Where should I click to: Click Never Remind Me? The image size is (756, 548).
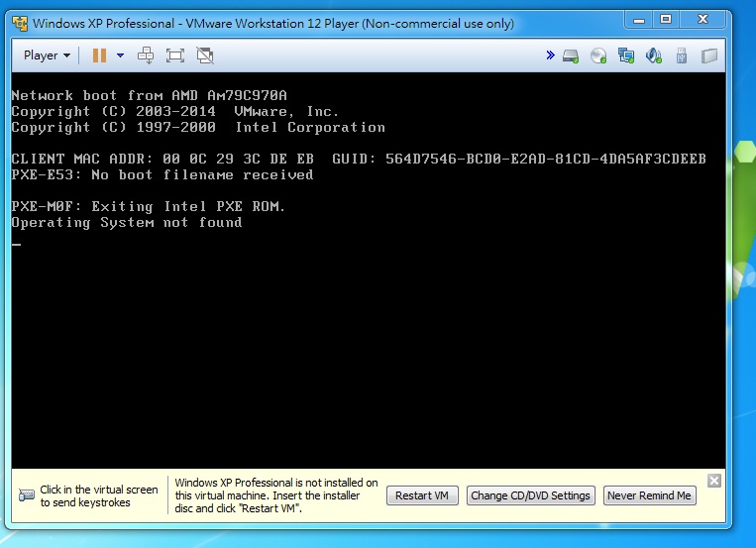coord(649,495)
